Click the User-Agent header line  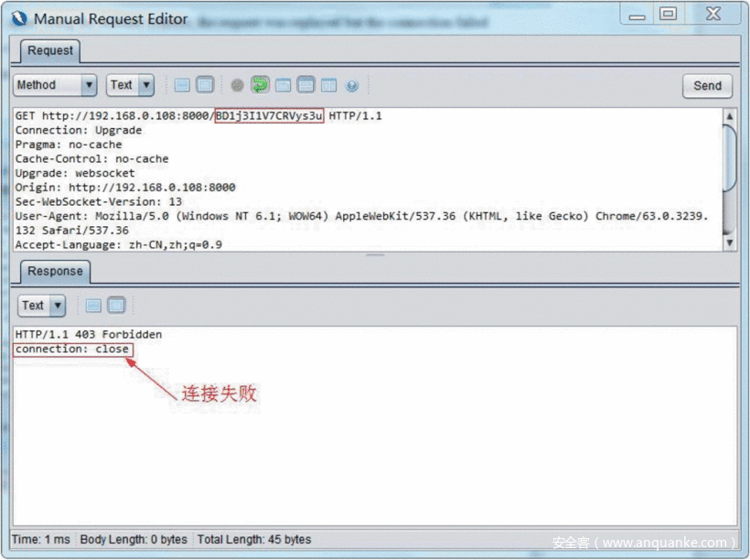(x=361, y=223)
